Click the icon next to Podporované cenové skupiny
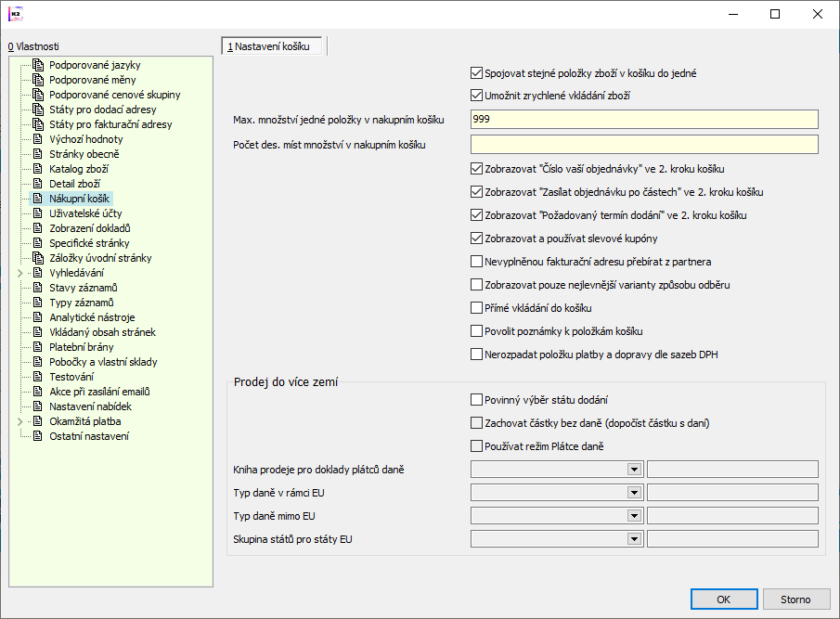 pos(38,95)
